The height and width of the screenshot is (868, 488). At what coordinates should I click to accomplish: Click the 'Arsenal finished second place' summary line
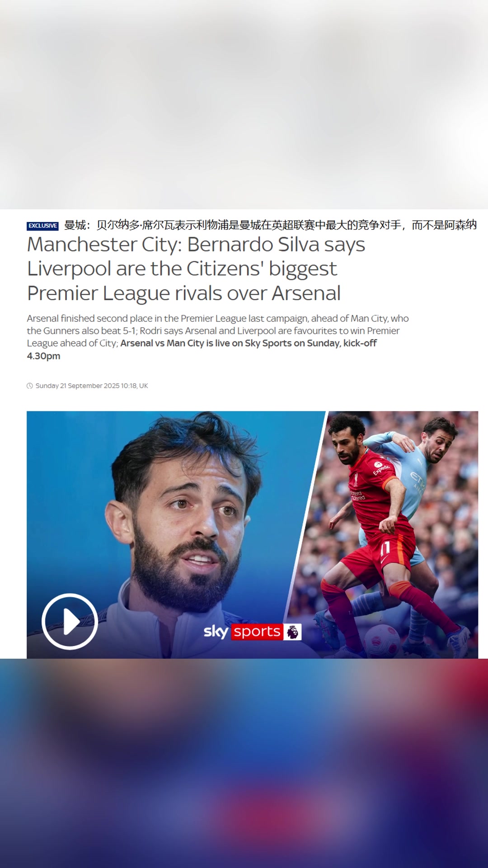pyautogui.click(x=217, y=318)
